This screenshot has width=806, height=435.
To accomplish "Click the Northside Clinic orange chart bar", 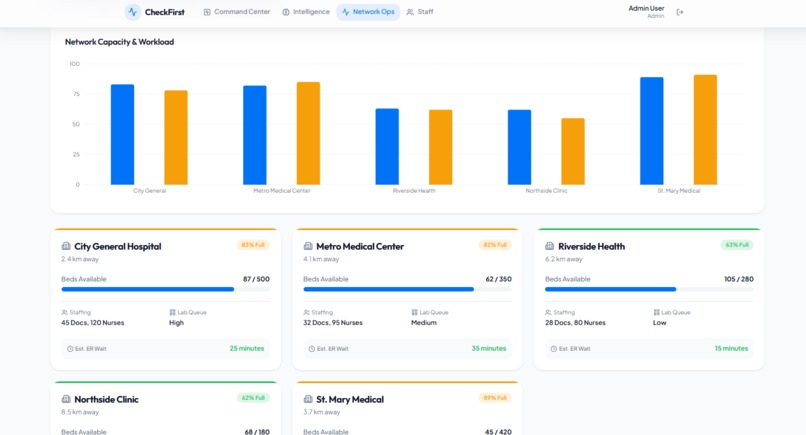I will [x=573, y=151].
